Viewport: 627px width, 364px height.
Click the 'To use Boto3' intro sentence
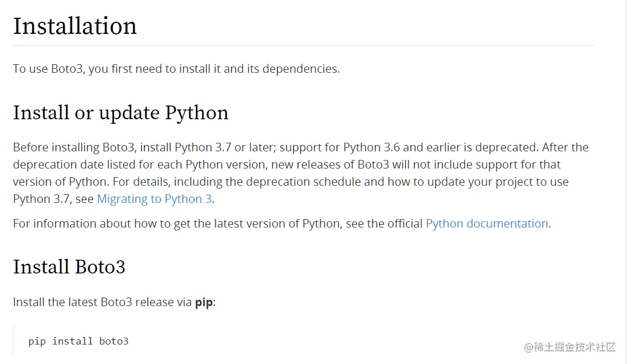pos(177,69)
